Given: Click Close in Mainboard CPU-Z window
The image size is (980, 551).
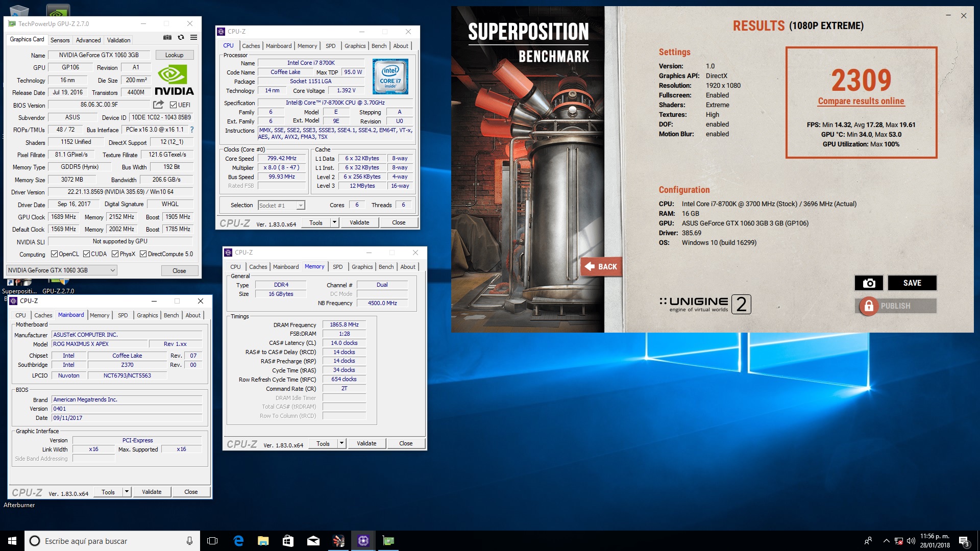Looking at the screenshot, I should [191, 492].
